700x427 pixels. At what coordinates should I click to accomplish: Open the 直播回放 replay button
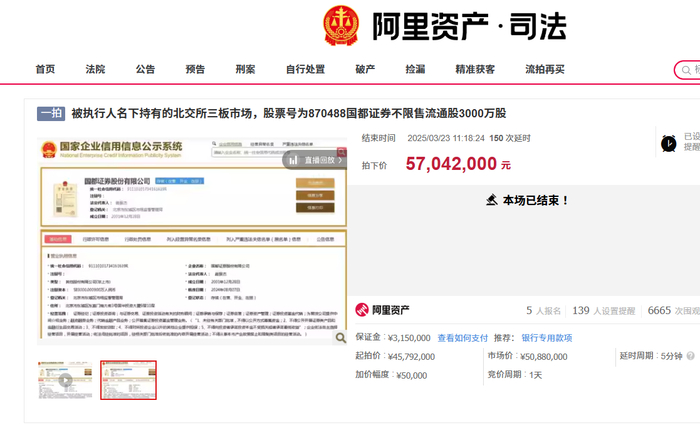click(314, 160)
